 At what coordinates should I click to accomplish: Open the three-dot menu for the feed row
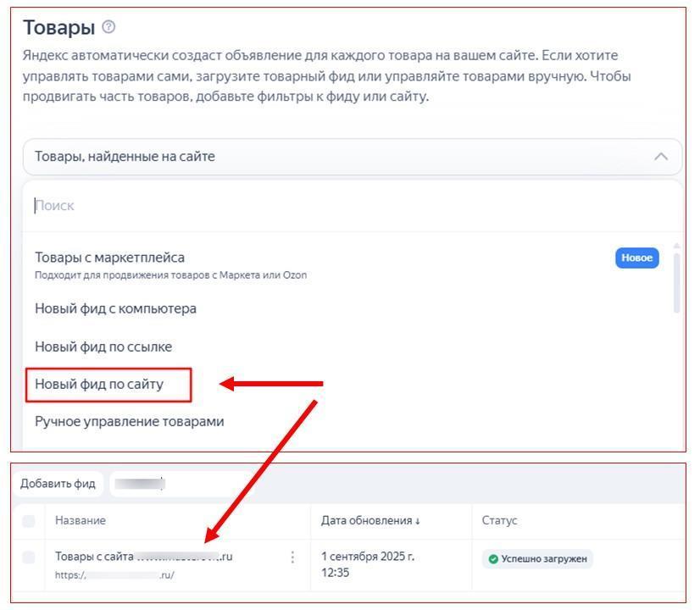coord(292,557)
